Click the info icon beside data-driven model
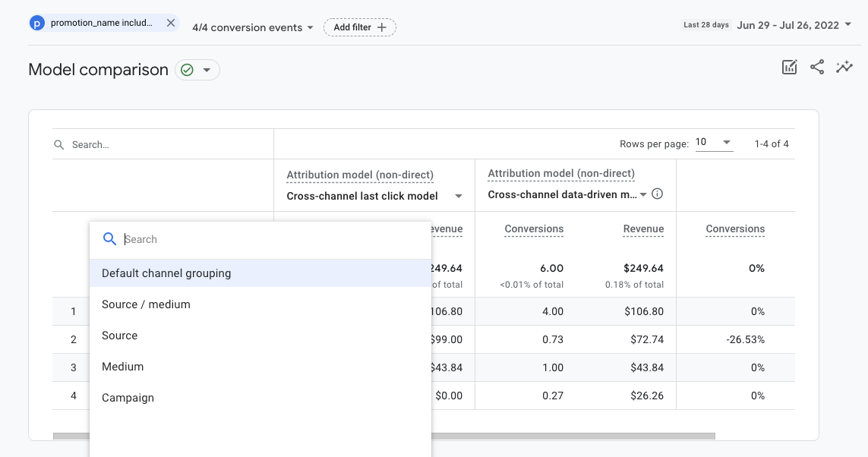The width and height of the screenshot is (868, 457). point(658,194)
